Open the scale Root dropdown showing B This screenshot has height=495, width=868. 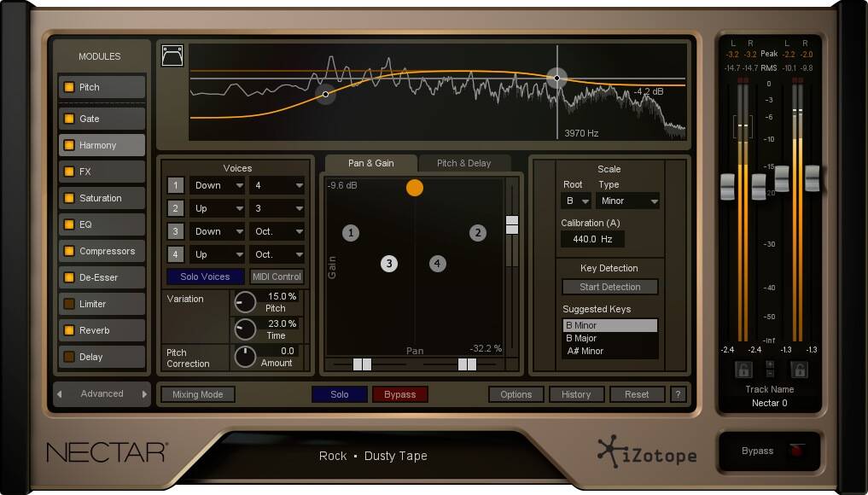pos(576,201)
